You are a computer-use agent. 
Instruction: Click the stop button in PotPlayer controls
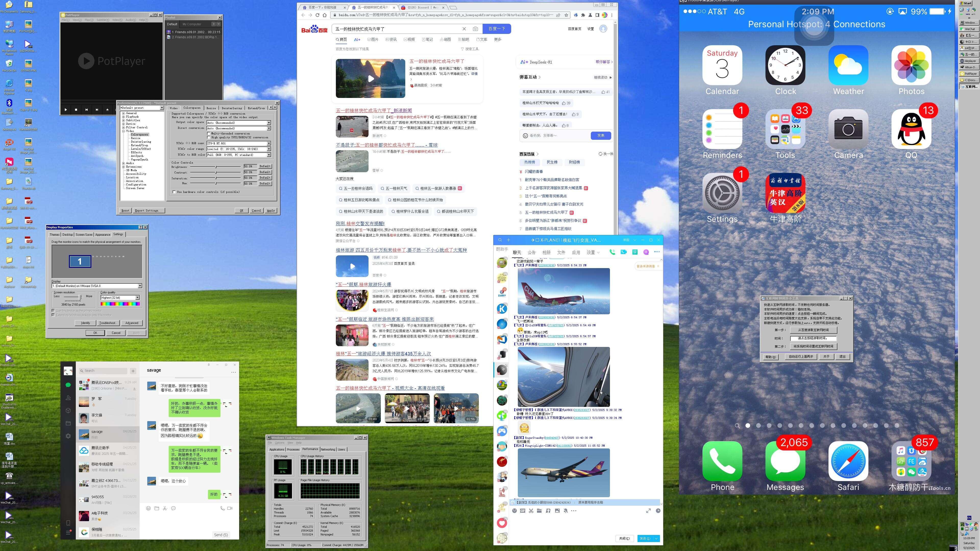point(76,109)
